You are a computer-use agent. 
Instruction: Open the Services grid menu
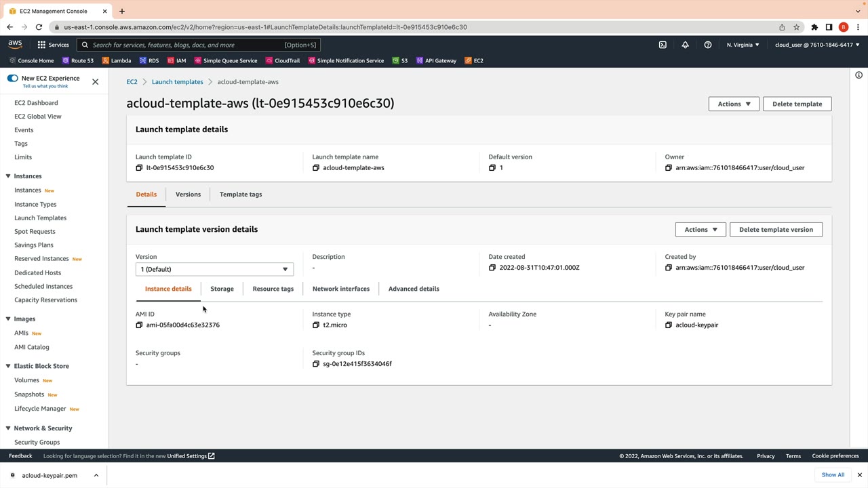point(53,45)
